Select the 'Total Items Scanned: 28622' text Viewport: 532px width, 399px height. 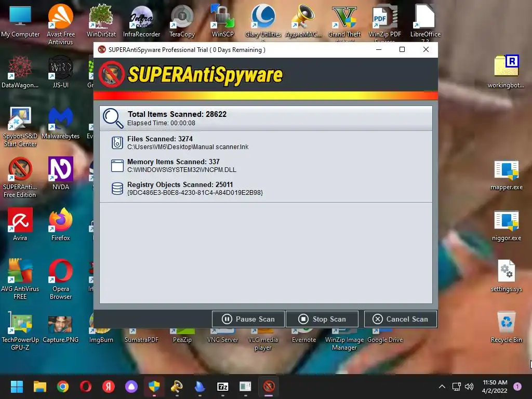click(x=177, y=114)
